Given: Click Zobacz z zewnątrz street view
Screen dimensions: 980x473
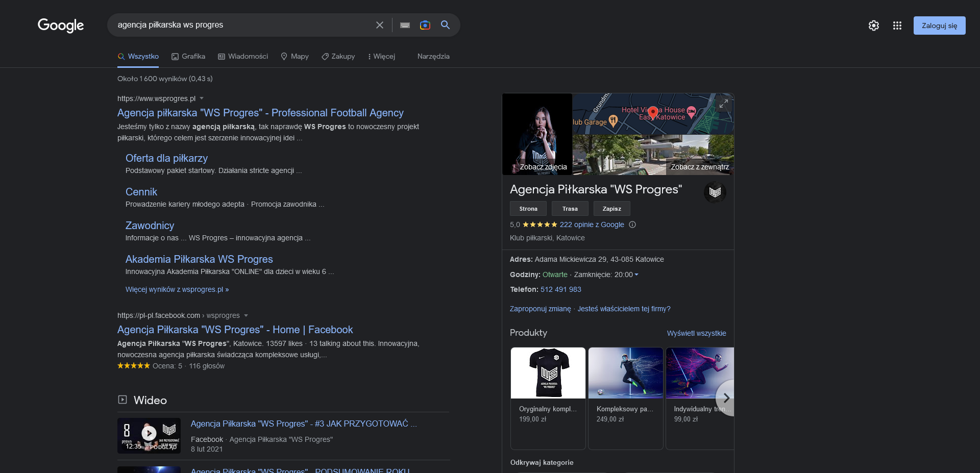Looking at the screenshot, I should pos(653,155).
